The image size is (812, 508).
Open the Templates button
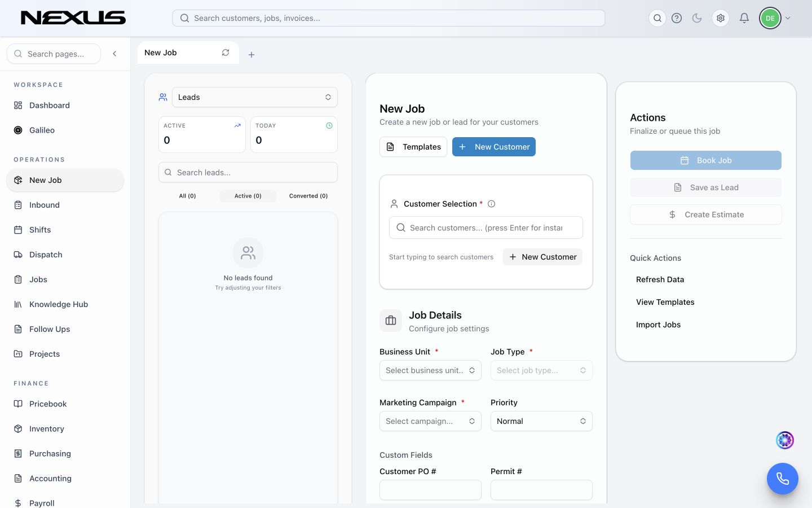click(413, 147)
